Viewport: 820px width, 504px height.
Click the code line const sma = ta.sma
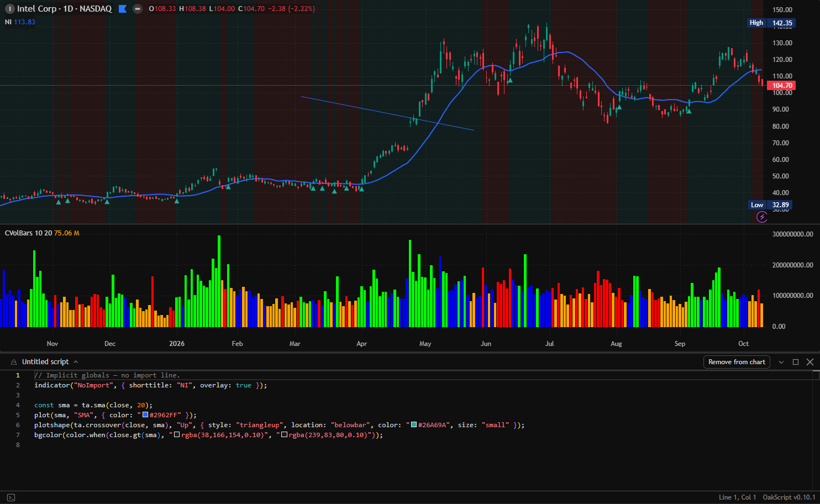pyautogui.click(x=93, y=405)
